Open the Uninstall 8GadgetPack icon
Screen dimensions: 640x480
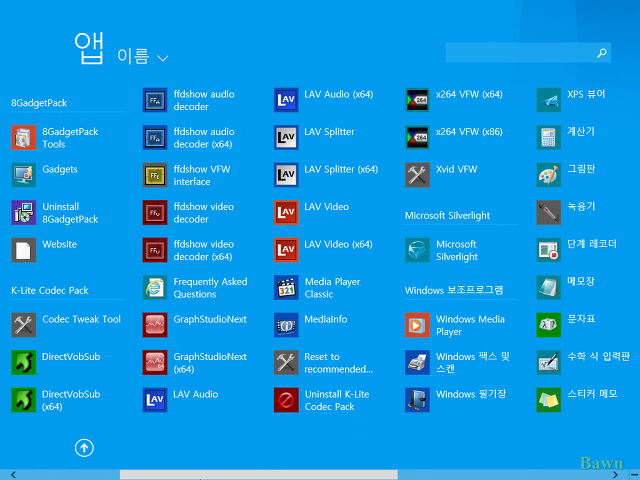click(x=24, y=213)
